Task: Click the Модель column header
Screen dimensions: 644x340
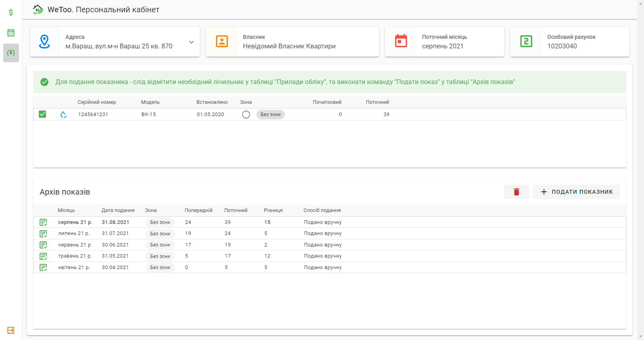Action: click(150, 102)
